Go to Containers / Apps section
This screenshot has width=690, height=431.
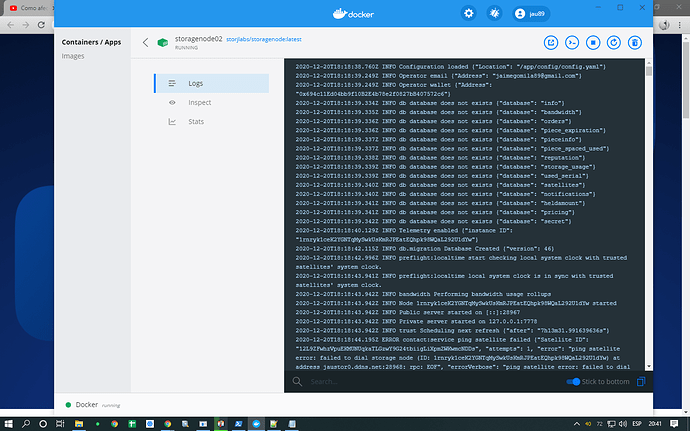tap(91, 41)
